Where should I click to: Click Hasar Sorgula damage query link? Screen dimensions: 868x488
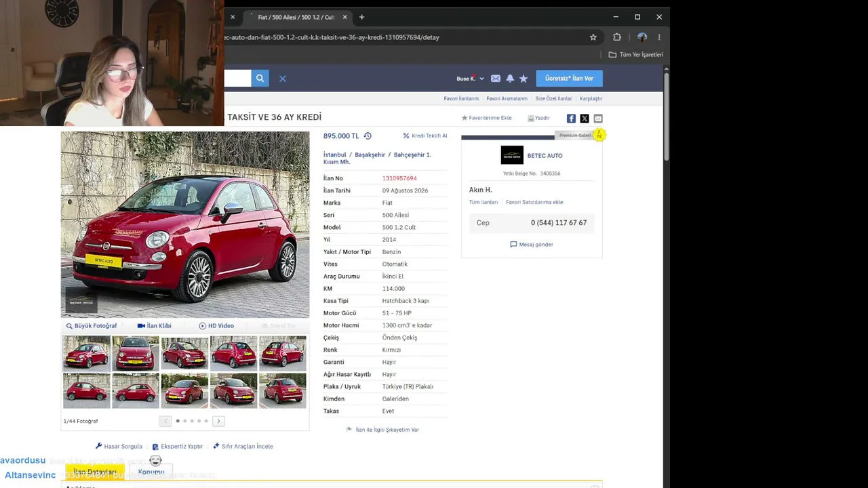(119, 447)
